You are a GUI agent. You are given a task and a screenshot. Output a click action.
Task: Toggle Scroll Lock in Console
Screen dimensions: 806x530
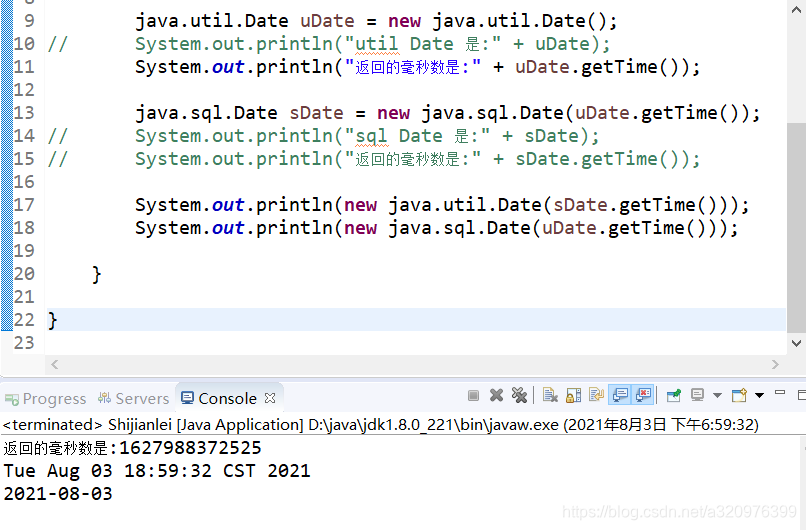[x=573, y=395]
